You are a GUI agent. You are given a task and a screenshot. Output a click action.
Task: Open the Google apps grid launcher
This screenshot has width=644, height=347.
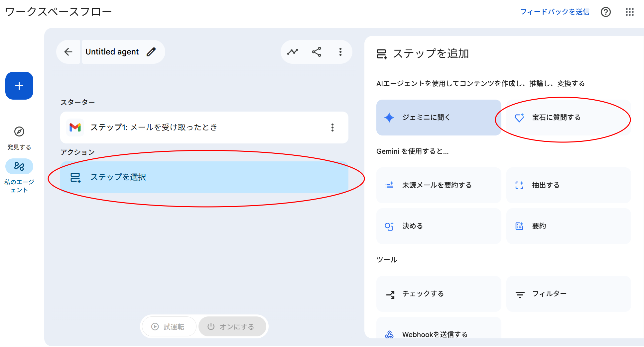[x=629, y=12]
